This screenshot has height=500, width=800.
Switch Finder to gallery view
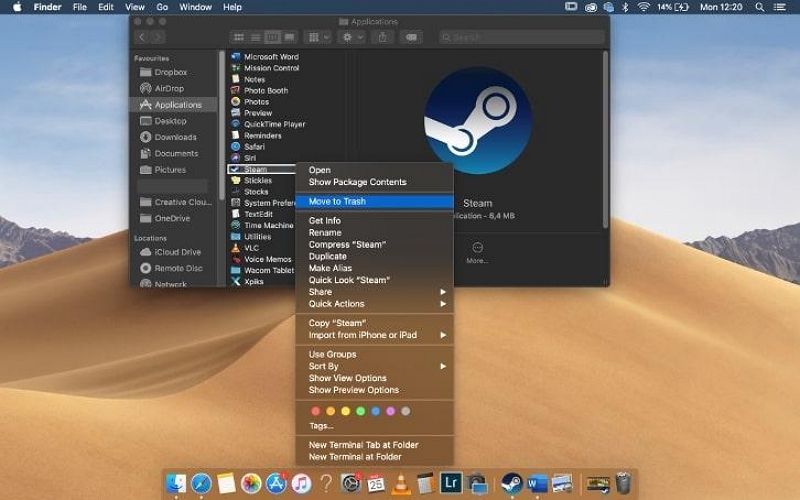click(x=289, y=37)
